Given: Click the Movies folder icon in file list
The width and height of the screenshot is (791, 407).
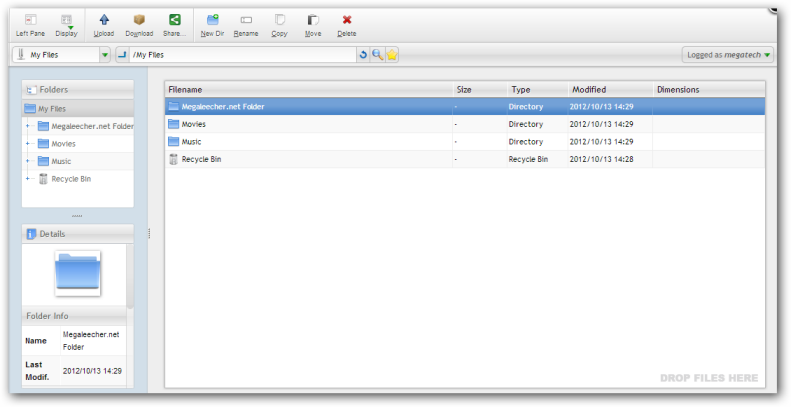Looking at the screenshot, I should [x=174, y=124].
